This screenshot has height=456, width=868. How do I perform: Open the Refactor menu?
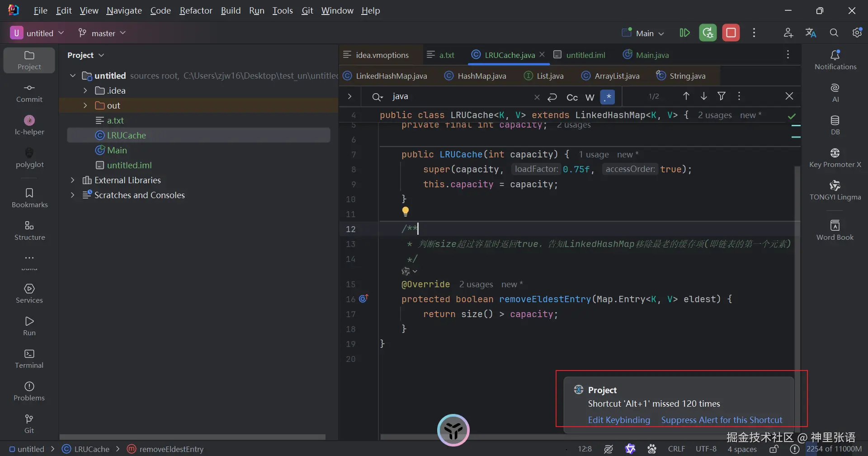click(196, 10)
